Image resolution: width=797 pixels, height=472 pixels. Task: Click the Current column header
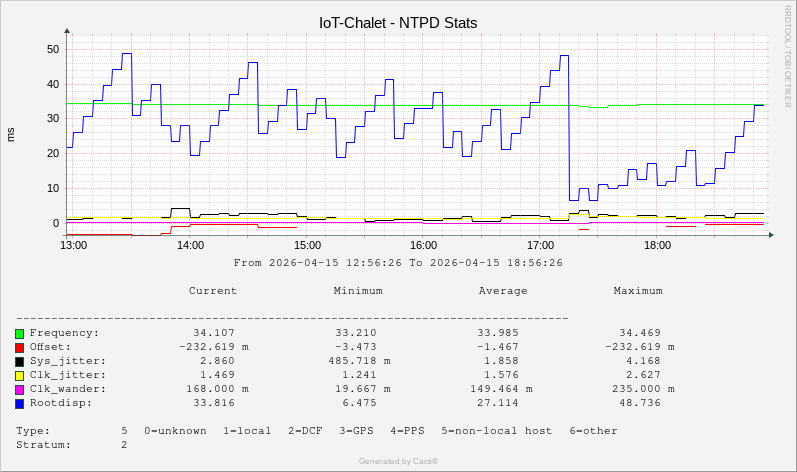tap(213, 291)
